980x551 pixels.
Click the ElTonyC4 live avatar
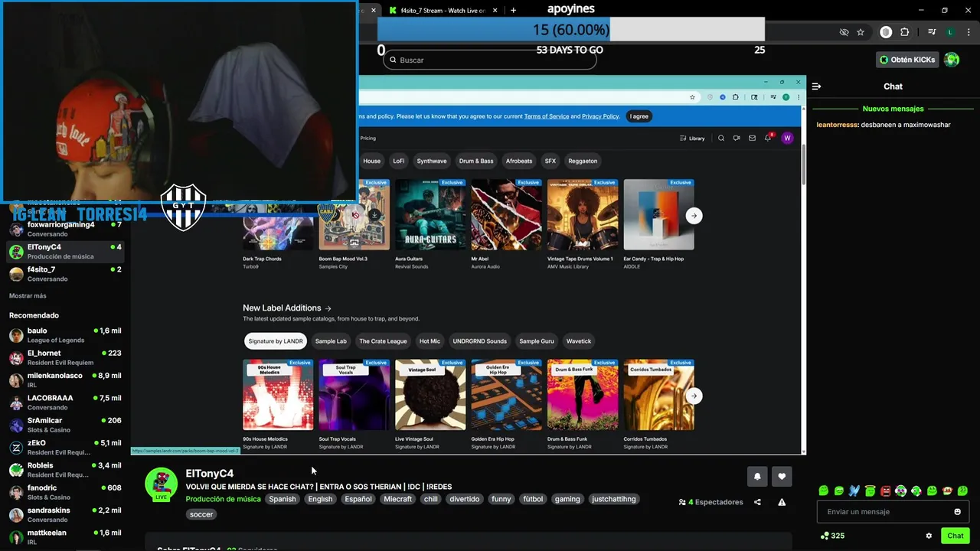(161, 484)
